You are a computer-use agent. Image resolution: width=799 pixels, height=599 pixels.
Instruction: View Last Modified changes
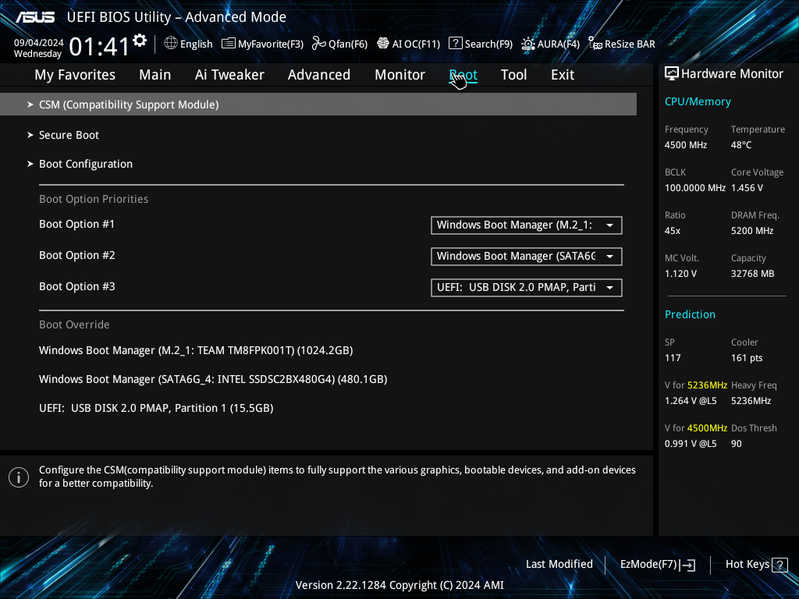coord(559,564)
